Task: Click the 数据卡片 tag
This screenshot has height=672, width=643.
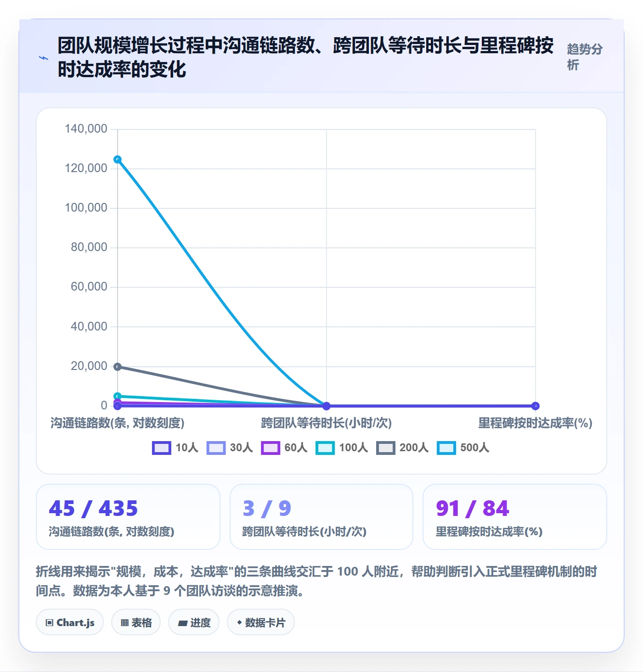Action: (261, 622)
